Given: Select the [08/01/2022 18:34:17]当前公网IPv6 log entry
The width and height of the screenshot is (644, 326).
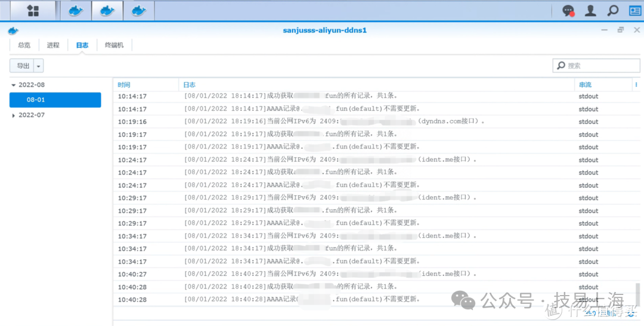Looking at the screenshot, I should pyautogui.click(x=330, y=236).
